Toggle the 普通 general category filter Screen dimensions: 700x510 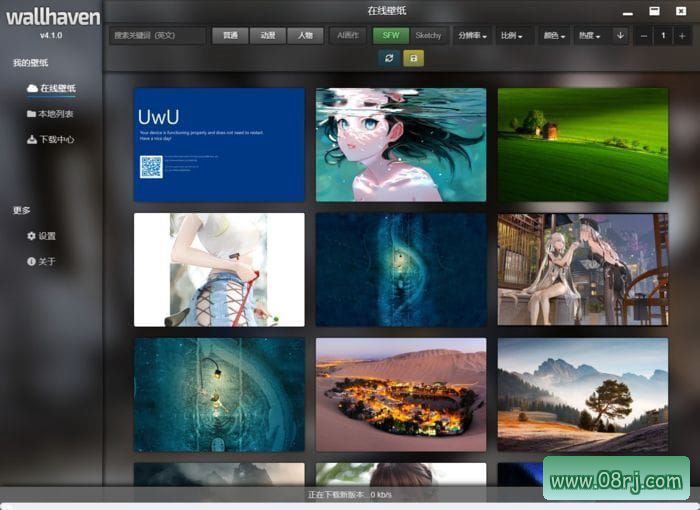pos(230,35)
